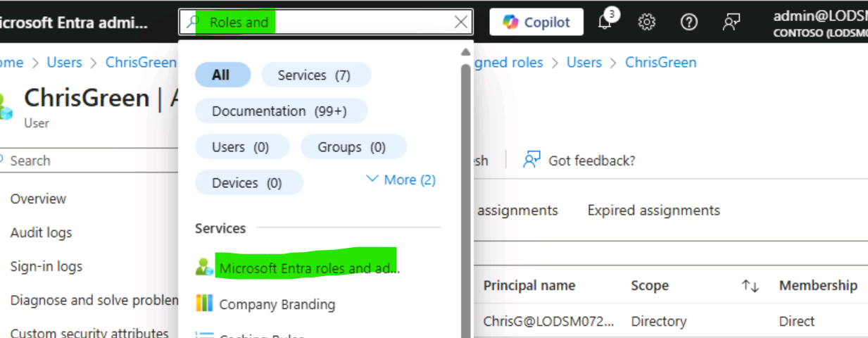Click the Entra roles service icon
The image size is (868, 338).
tap(204, 268)
